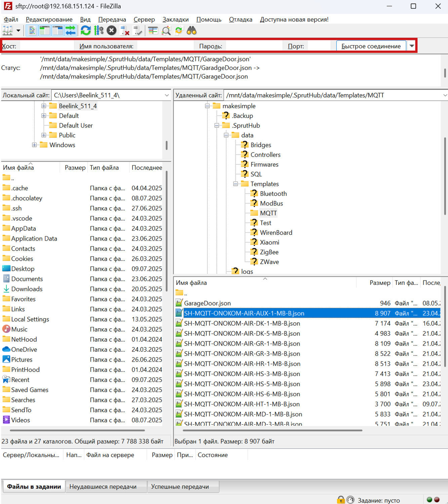Open the Сервер menu
Screen dimensions: 448x504
(144, 19)
